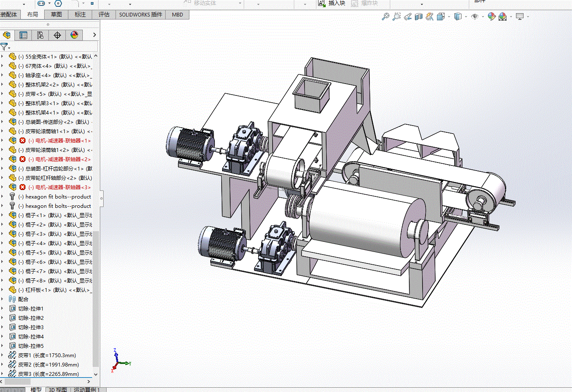
Task: Expand the 配合 mates folder
Action: coord(2,299)
